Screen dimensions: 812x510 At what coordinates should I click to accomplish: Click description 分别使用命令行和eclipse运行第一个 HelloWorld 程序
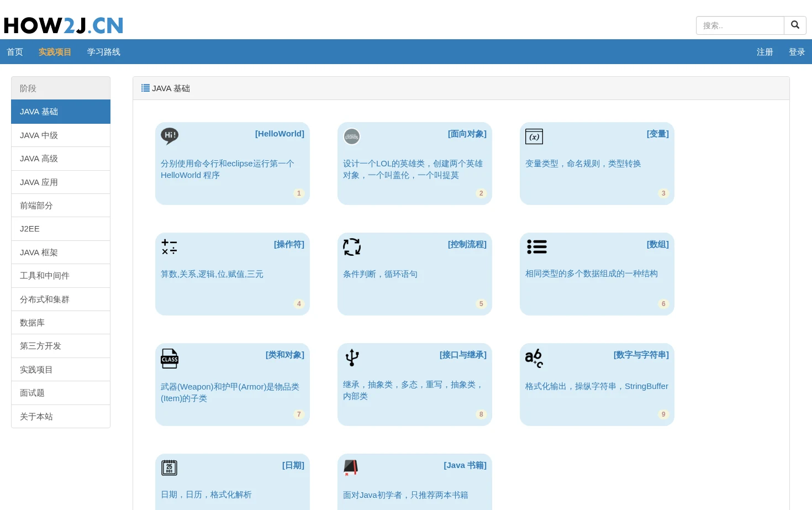tap(228, 169)
